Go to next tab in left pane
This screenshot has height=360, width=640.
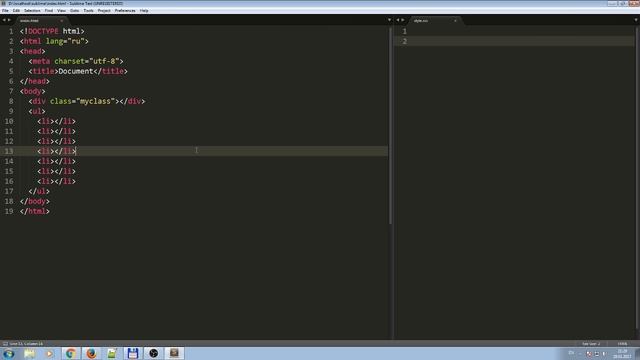(x=9, y=20)
